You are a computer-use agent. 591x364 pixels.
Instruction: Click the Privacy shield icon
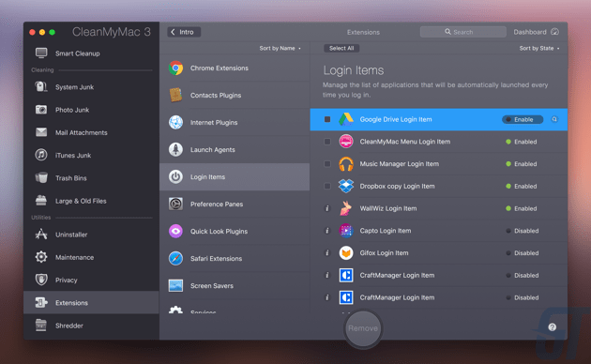click(41, 280)
